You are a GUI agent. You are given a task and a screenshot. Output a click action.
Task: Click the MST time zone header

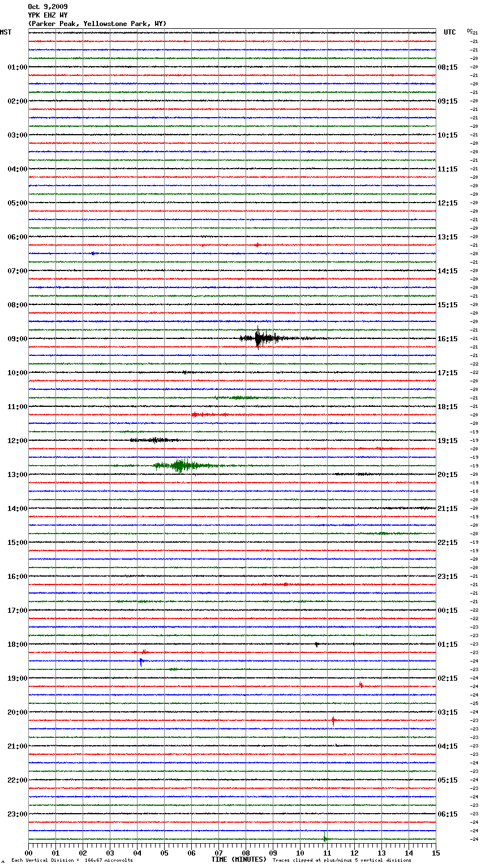[x=6, y=32]
